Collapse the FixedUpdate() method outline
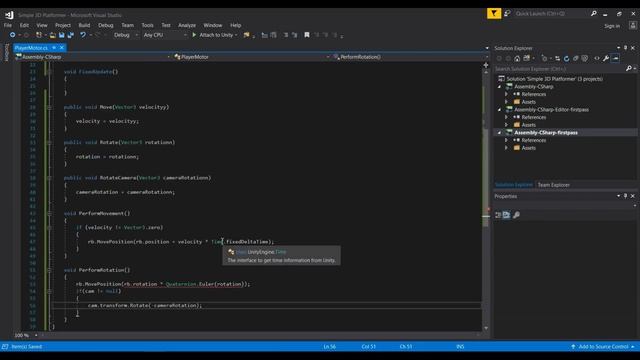This screenshot has width=640, height=360. click(x=49, y=72)
